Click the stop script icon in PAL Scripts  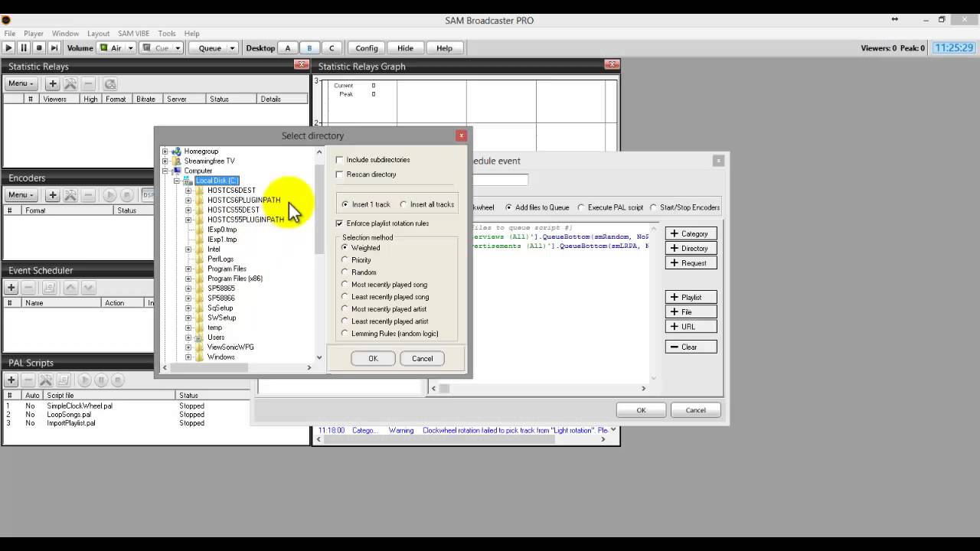tap(118, 380)
